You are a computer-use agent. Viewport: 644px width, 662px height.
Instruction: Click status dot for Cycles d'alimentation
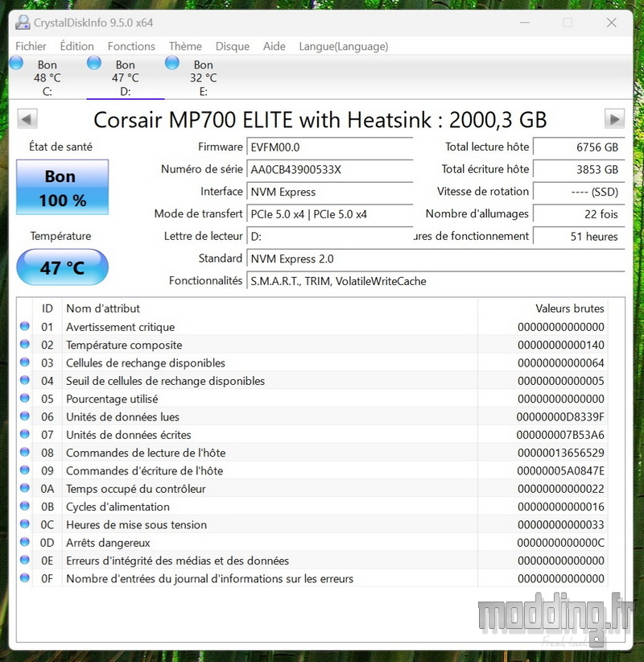pos(25,506)
